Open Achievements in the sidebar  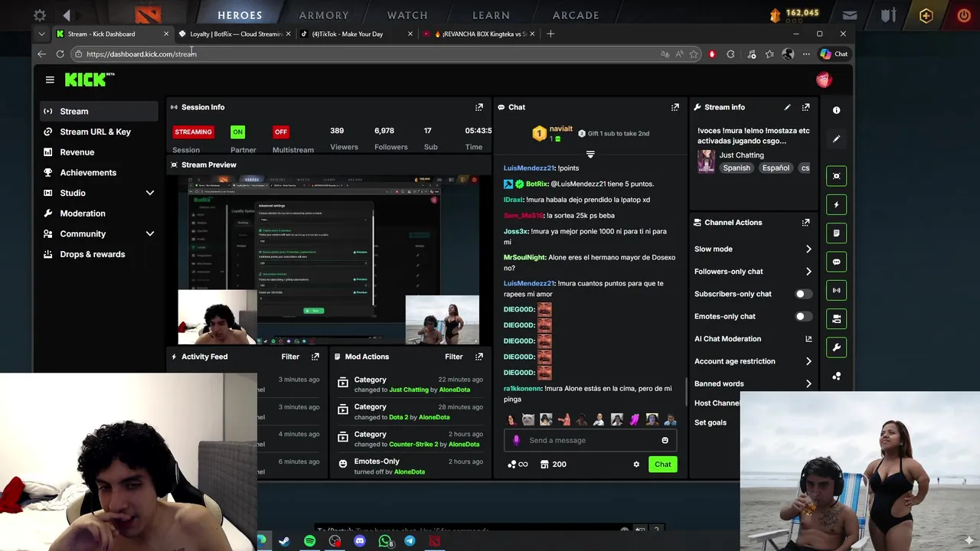98,172
